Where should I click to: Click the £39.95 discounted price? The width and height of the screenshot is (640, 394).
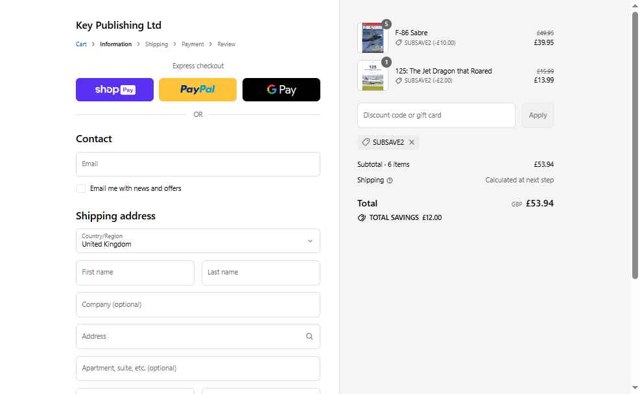tap(544, 42)
